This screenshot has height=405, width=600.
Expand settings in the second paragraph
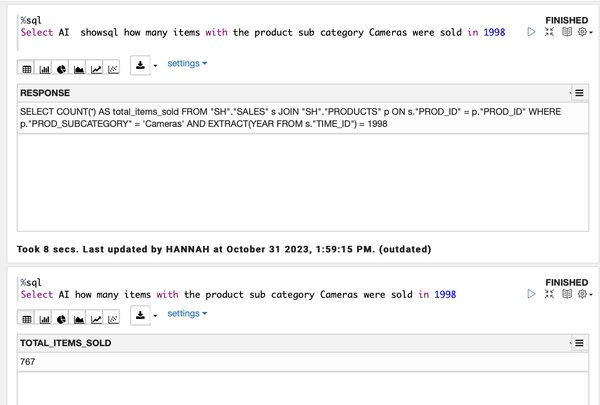pyautogui.click(x=187, y=314)
